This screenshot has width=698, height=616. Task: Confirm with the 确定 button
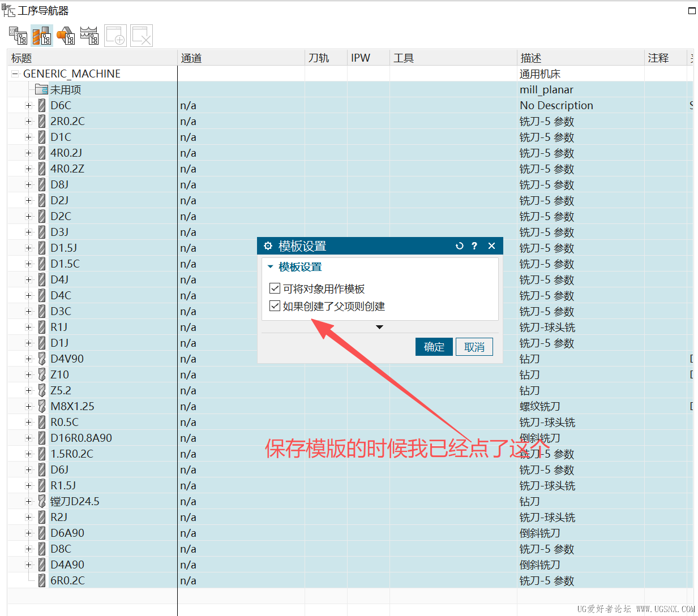coord(434,347)
